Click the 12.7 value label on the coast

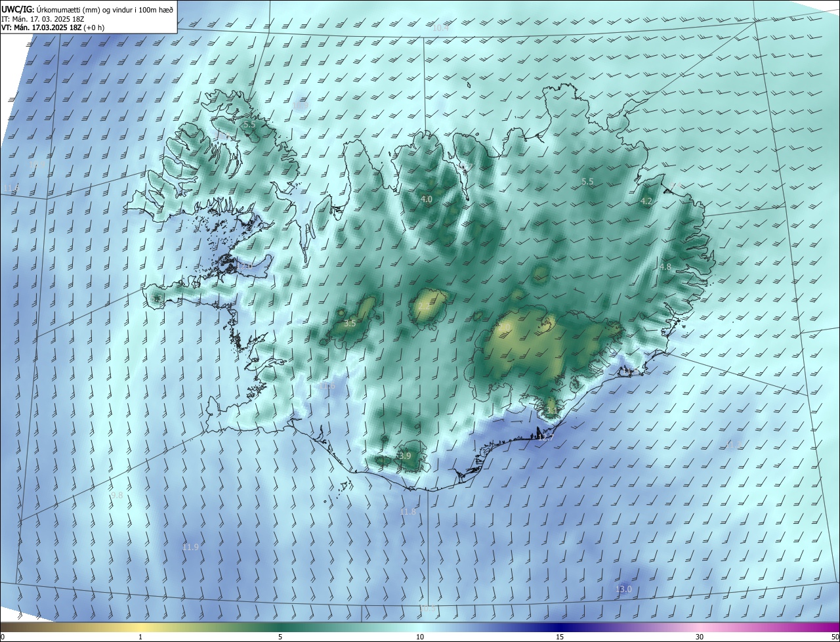click(x=546, y=437)
